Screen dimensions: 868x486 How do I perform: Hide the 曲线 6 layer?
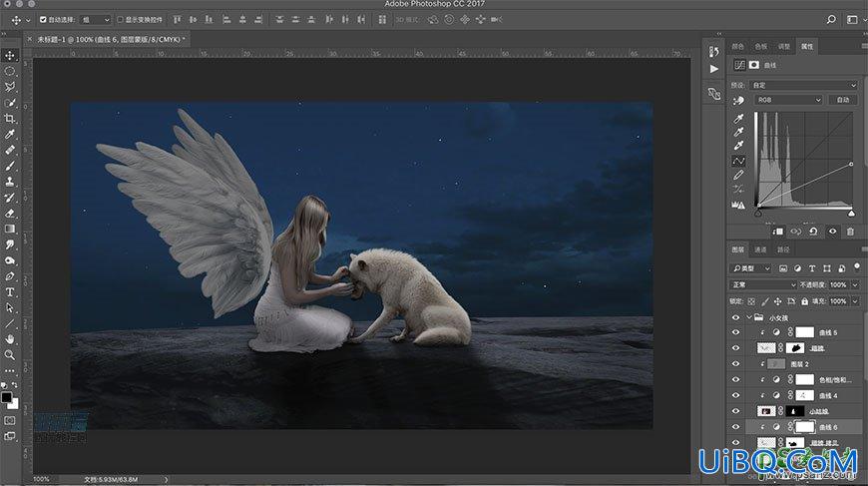click(735, 427)
